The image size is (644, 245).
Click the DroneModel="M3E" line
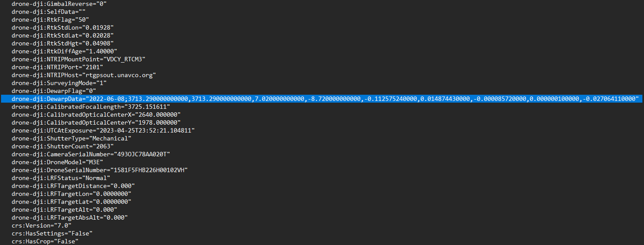point(57,162)
